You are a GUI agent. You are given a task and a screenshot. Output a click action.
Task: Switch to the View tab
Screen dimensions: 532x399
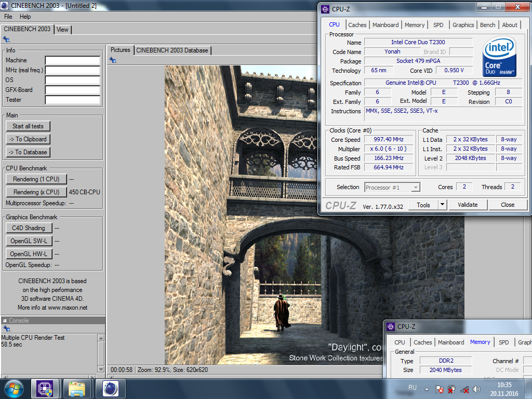click(x=62, y=30)
